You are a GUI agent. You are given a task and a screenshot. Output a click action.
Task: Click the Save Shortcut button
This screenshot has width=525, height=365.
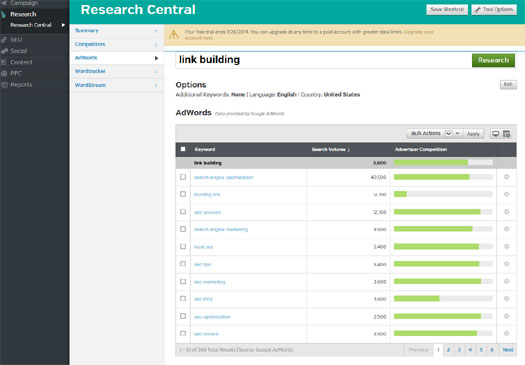(447, 9)
